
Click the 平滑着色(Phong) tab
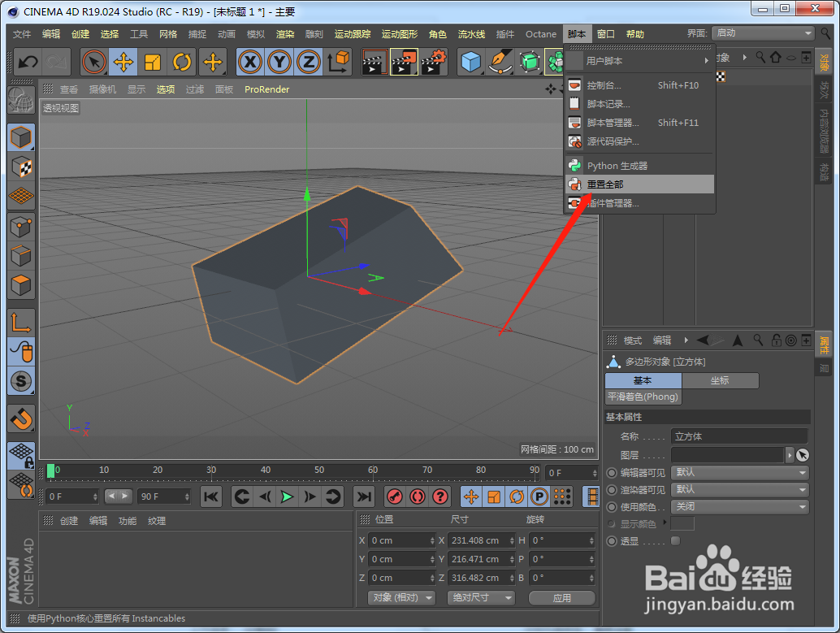643,397
